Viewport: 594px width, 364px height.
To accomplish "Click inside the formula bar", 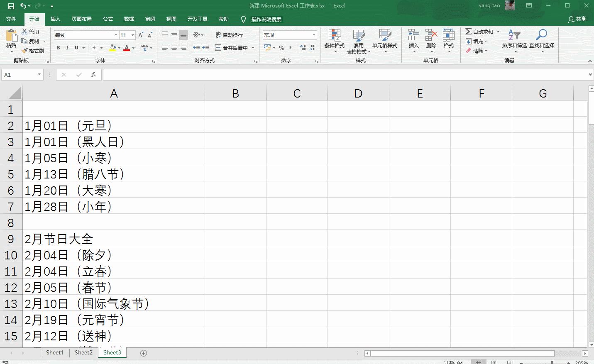I will (x=291, y=75).
